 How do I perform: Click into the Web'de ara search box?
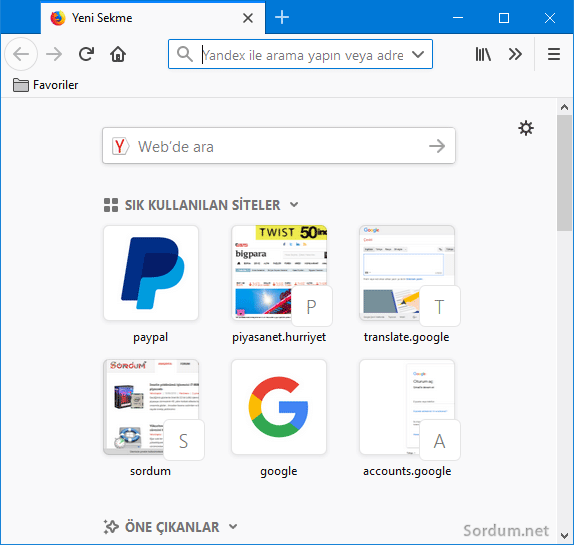(279, 146)
